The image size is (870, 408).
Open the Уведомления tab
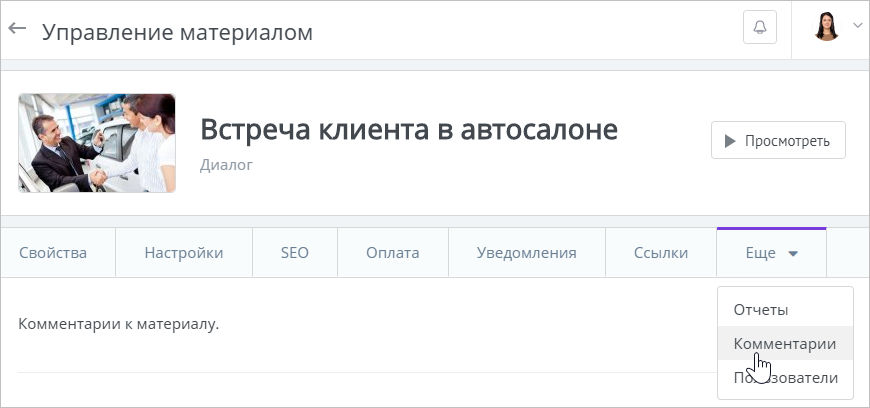[x=527, y=253]
